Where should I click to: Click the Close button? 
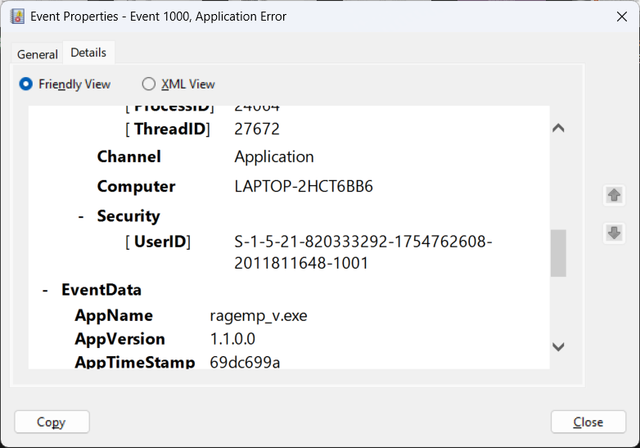coord(588,422)
